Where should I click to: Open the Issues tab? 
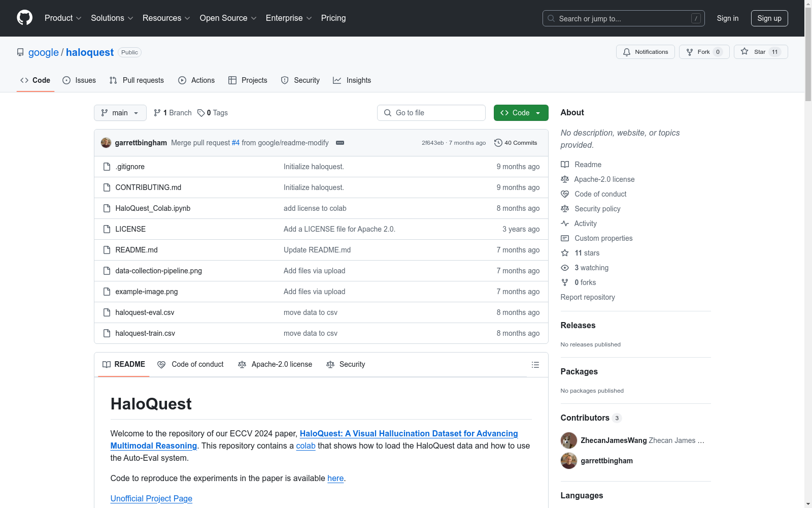[79, 80]
